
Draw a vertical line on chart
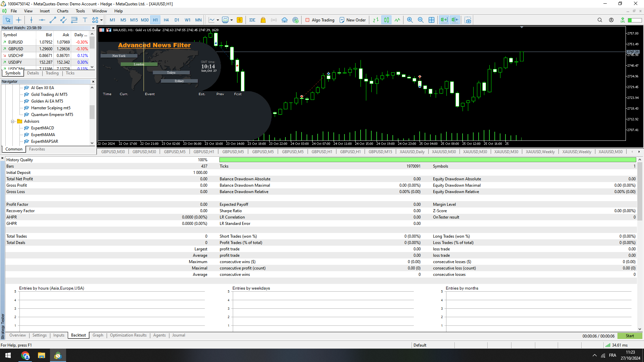31,20
